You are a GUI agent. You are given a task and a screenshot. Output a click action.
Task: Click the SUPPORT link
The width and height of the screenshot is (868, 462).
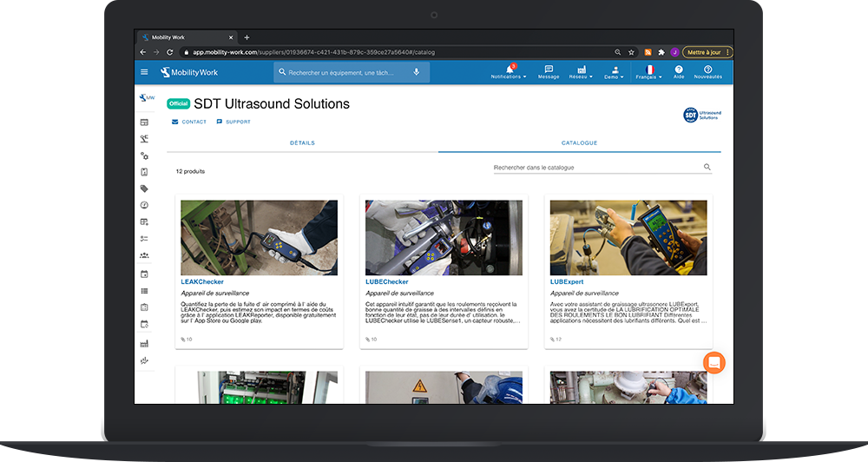233,122
